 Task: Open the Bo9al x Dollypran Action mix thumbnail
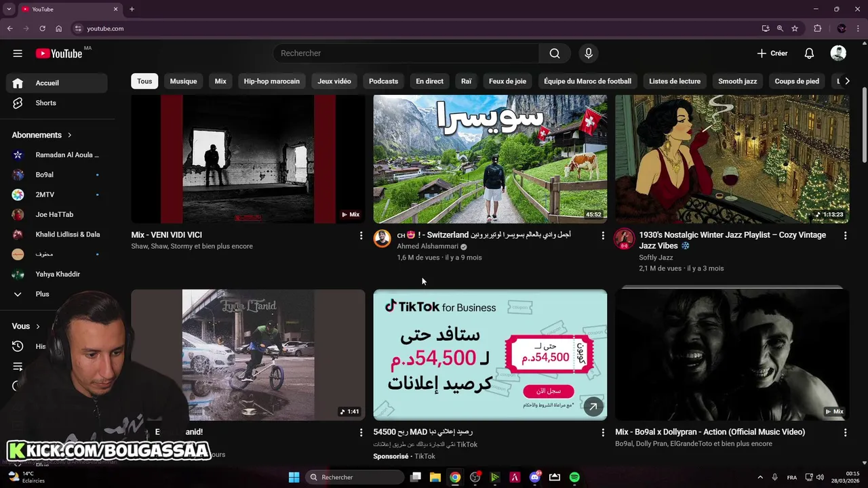click(x=732, y=354)
